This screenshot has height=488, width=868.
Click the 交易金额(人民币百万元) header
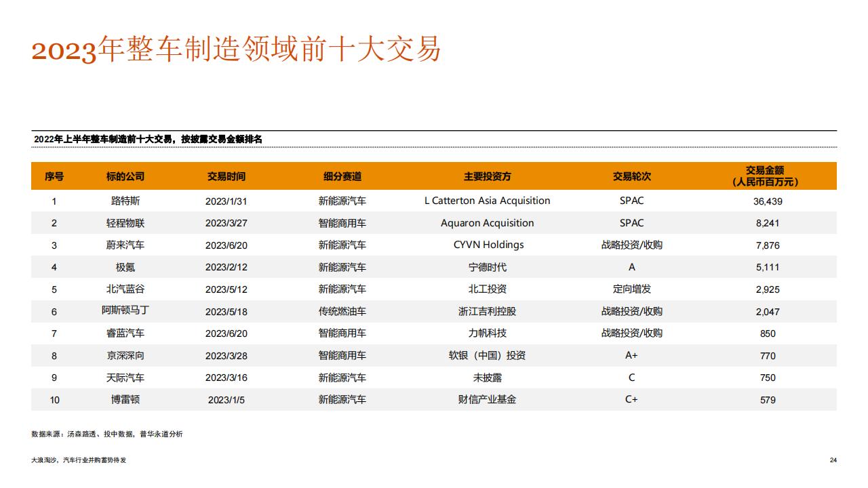pos(765,176)
